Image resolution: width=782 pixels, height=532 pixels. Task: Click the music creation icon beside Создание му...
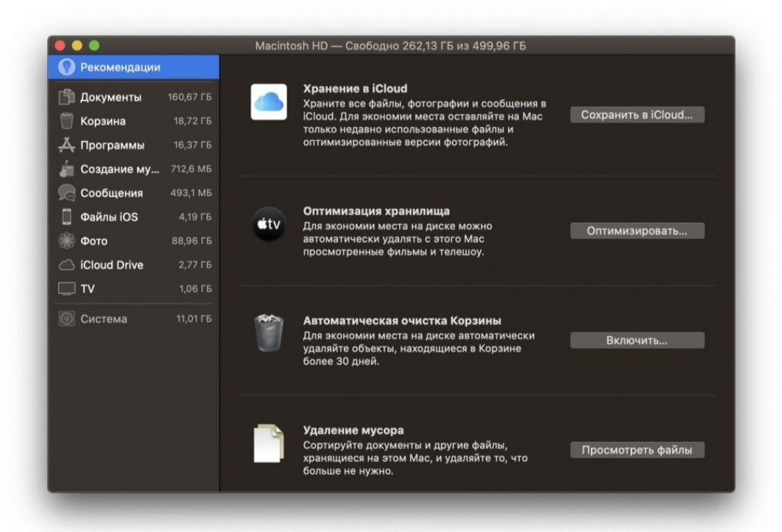click(x=67, y=169)
